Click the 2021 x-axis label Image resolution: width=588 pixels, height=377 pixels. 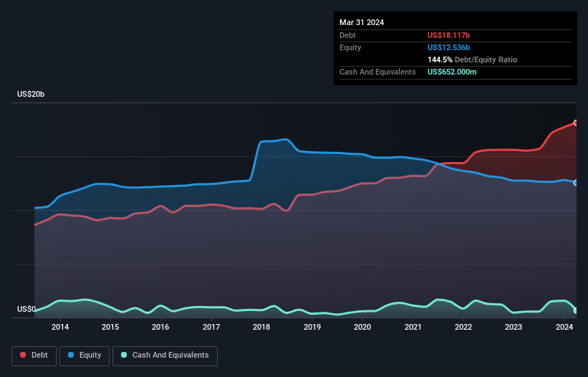pos(413,327)
